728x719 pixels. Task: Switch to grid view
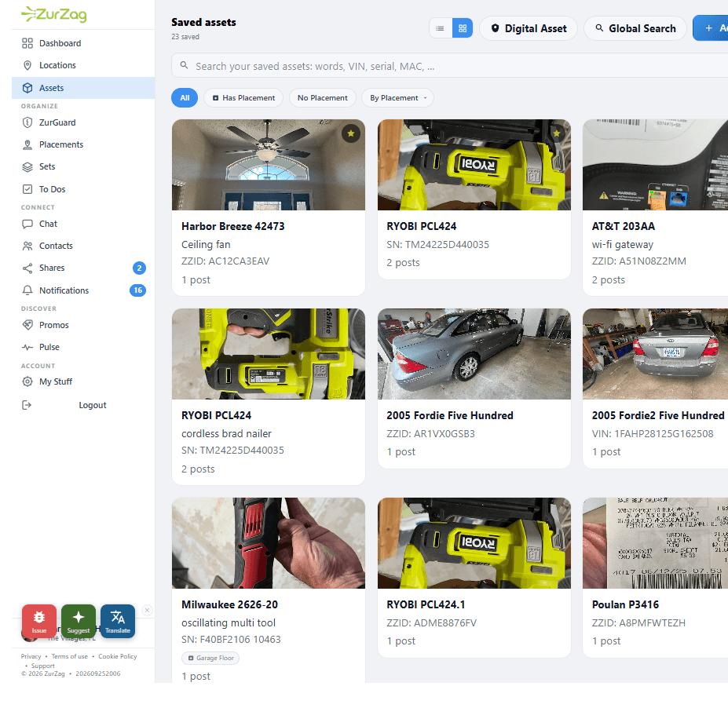[463, 28]
